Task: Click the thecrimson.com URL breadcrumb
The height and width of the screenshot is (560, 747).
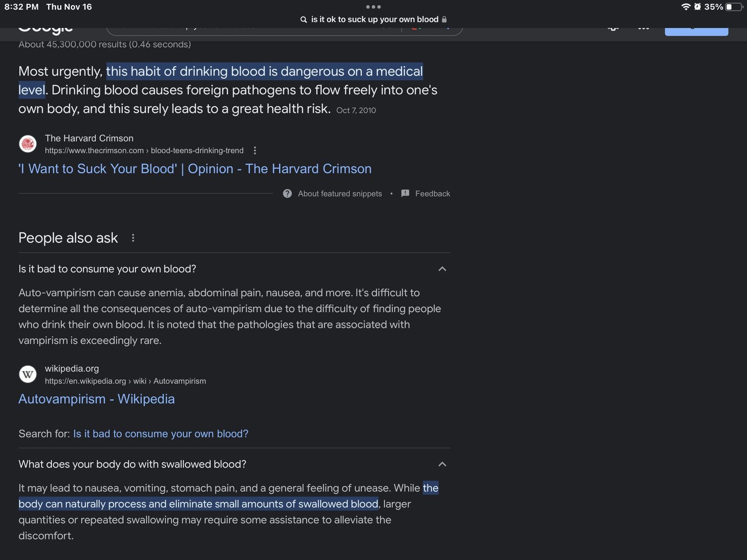Action: click(144, 151)
